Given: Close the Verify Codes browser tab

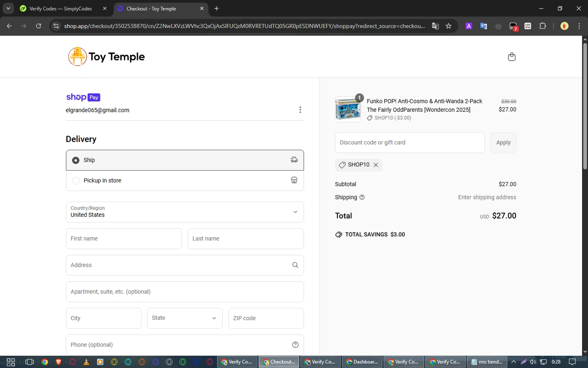Looking at the screenshot, I should (x=105, y=9).
